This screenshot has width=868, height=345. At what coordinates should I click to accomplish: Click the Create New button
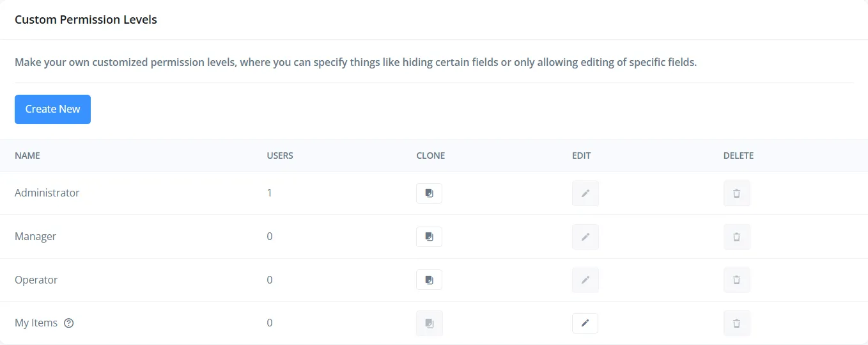(x=52, y=109)
